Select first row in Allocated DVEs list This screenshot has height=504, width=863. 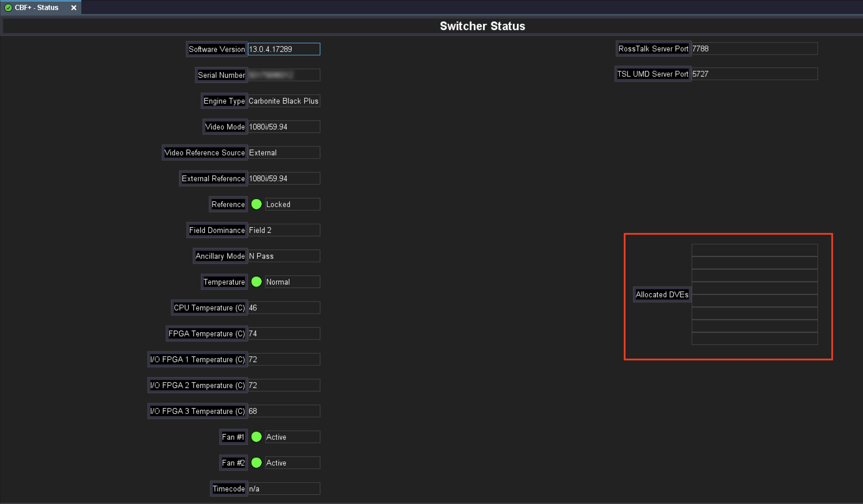tap(754, 250)
